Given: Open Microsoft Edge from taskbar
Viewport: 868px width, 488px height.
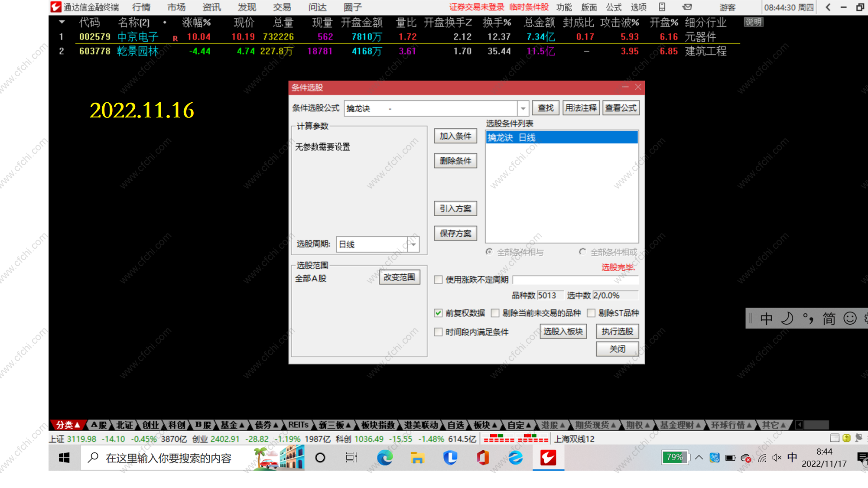Looking at the screenshot, I should click(x=384, y=458).
